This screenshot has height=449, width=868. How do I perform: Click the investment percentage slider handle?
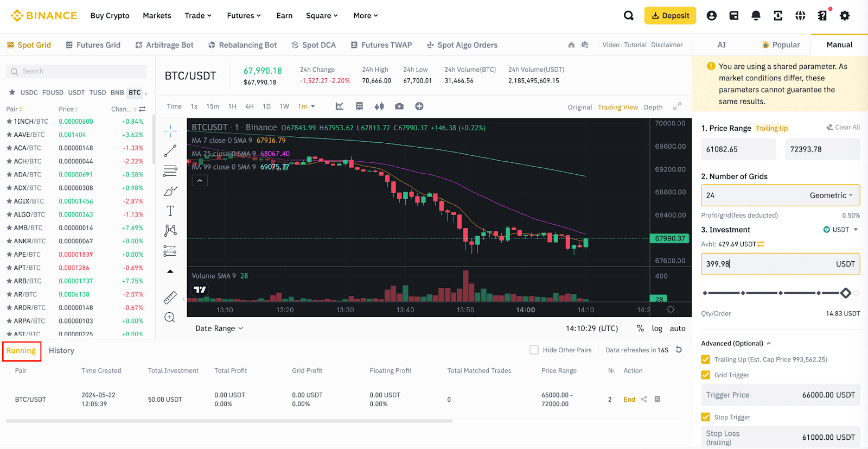[x=845, y=293]
